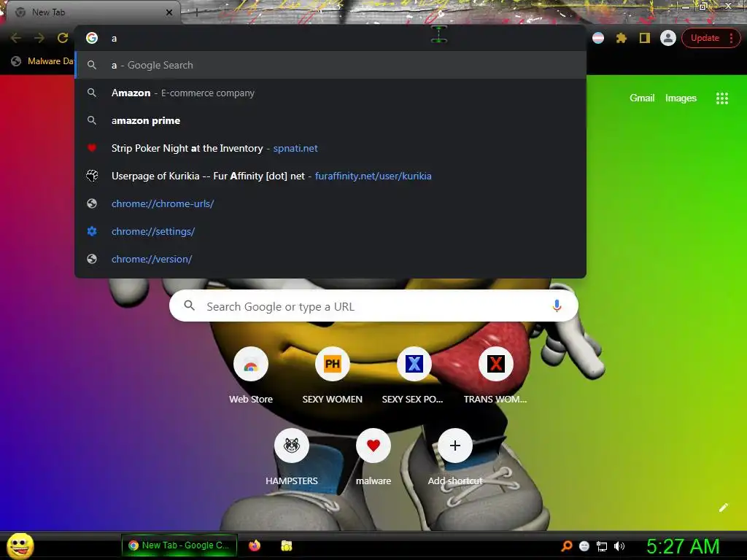Image resolution: width=747 pixels, height=560 pixels.
Task: Select the chrome://version/ suggestion
Action: coord(330,259)
